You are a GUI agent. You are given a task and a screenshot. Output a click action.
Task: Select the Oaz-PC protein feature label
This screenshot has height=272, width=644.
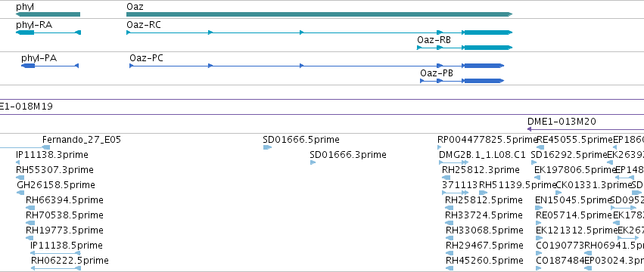[x=146, y=58]
